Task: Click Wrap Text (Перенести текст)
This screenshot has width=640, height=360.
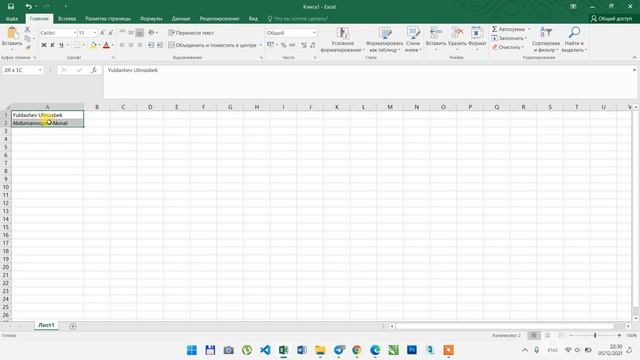Action: click(x=191, y=33)
